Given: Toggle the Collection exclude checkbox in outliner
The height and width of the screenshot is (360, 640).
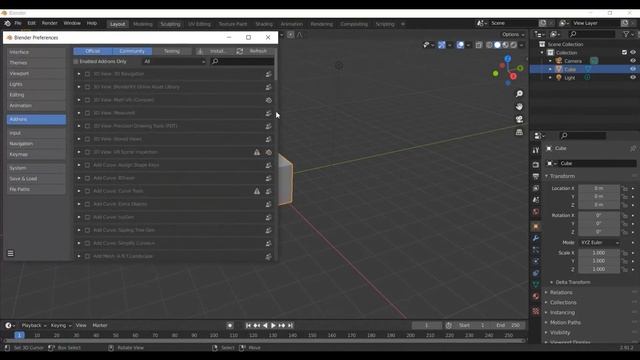Looking at the screenshot, I should coord(624,52).
